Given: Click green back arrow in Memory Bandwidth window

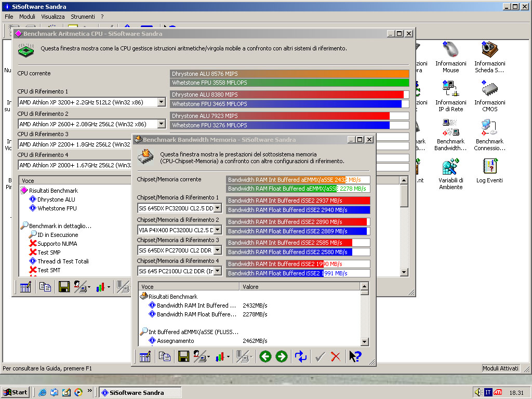Looking at the screenshot, I should click(265, 356).
